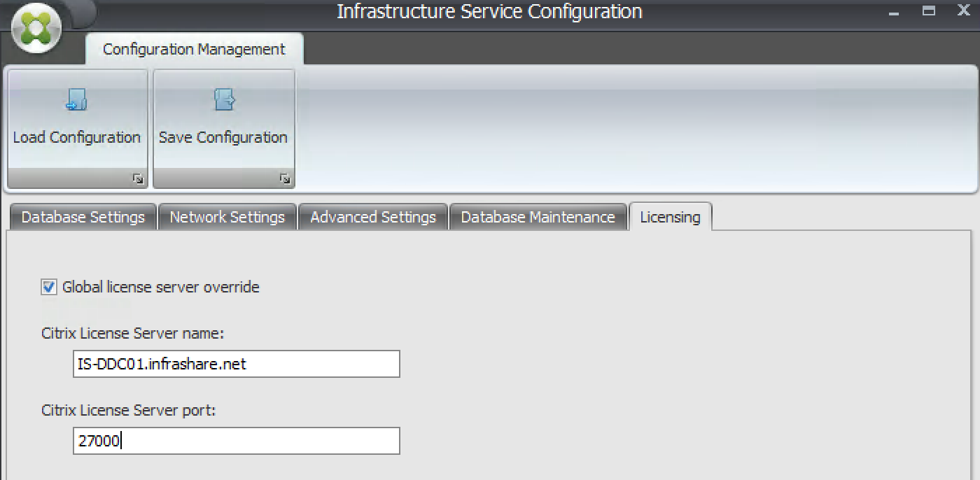Maximize the Infrastructure Service Configuration window
Image resolution: width=980 pixels, height=480 pixels.
(x=929, y=10)
